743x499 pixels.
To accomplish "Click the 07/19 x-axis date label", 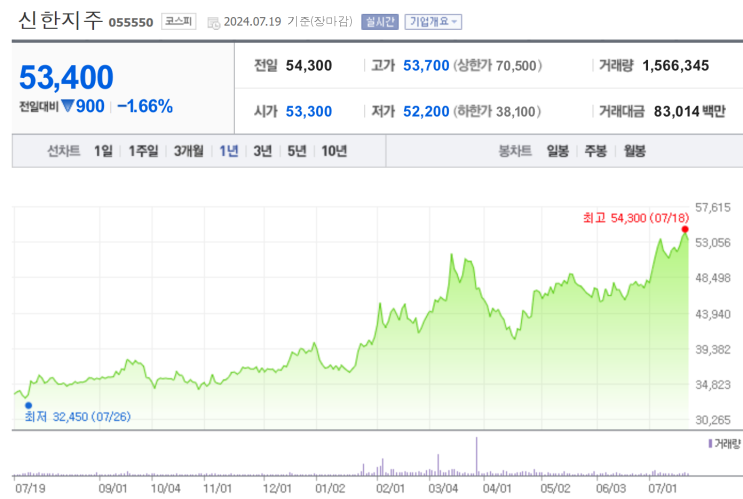I will [30, 489].
